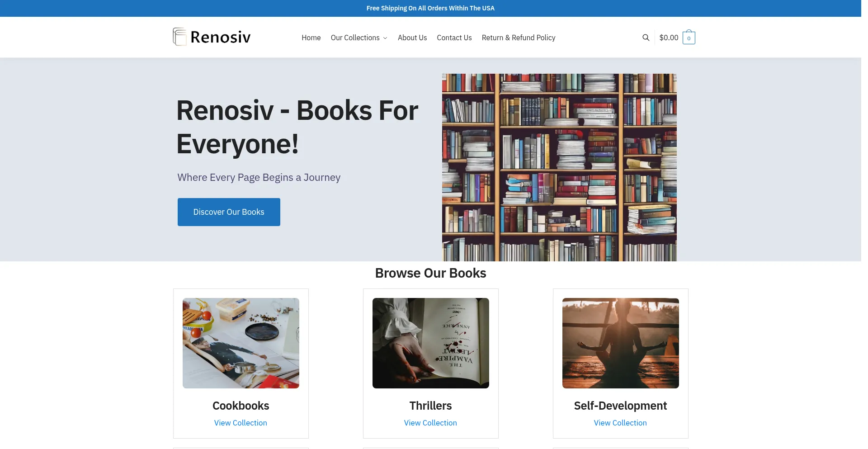Click the $0.00 cart total
The height and width of the screenshot is (449, 868).
click(669, 38)
